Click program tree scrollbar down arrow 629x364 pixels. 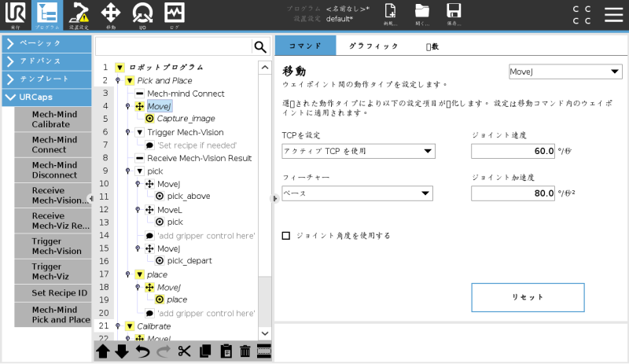click(265, 333)
